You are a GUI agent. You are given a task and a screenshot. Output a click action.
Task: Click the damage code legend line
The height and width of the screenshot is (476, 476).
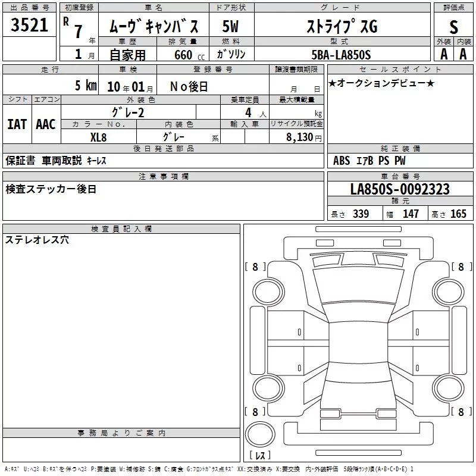click(x=209, y=469)
